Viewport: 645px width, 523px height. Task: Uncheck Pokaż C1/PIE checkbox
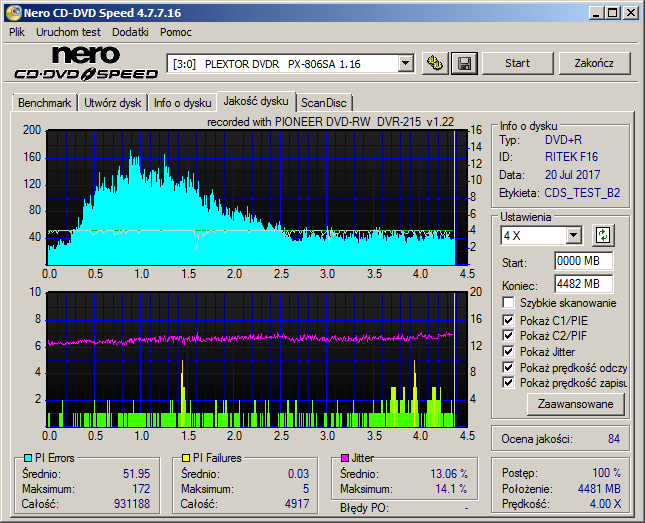click(508, 320)
